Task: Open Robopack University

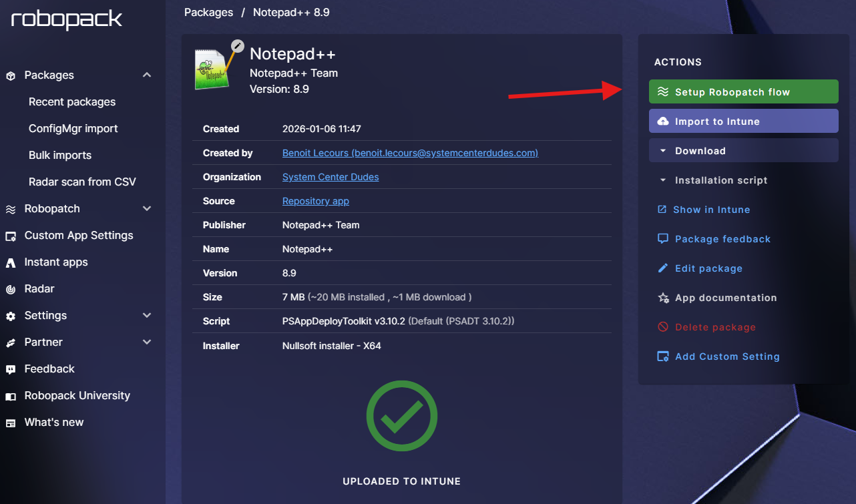Action: click(77, 395)
